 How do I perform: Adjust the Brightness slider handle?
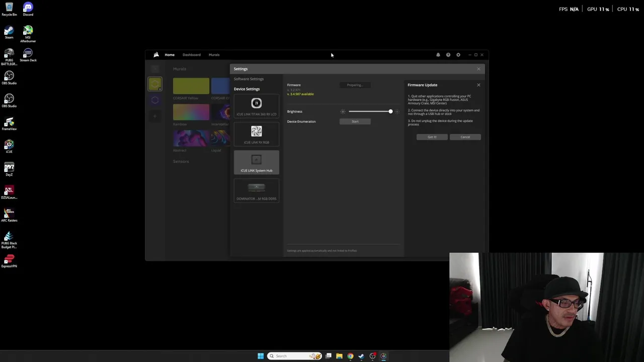tap(390, 112)
